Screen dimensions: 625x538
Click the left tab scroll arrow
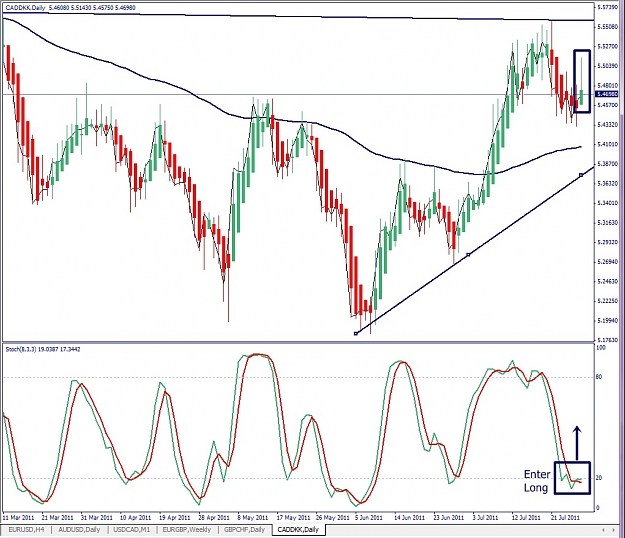[603, 530]
